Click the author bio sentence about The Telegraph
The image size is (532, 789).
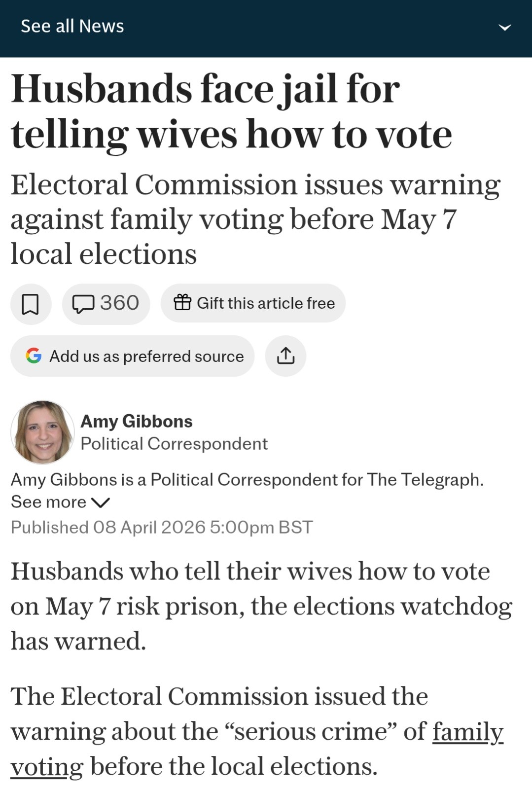click(247, 479)
